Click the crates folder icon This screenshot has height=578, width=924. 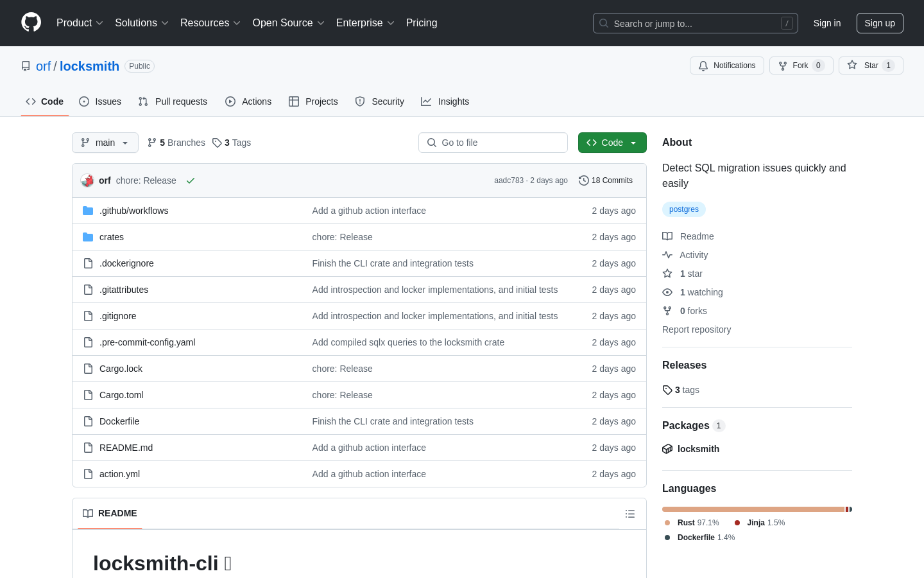(88, 237)
